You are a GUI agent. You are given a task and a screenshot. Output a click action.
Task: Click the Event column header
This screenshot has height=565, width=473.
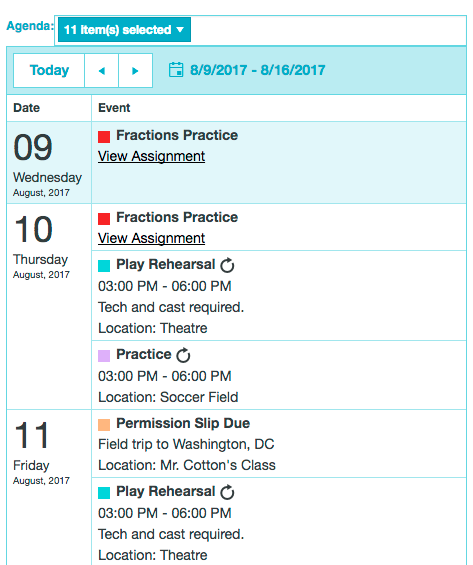click(114, 108)
